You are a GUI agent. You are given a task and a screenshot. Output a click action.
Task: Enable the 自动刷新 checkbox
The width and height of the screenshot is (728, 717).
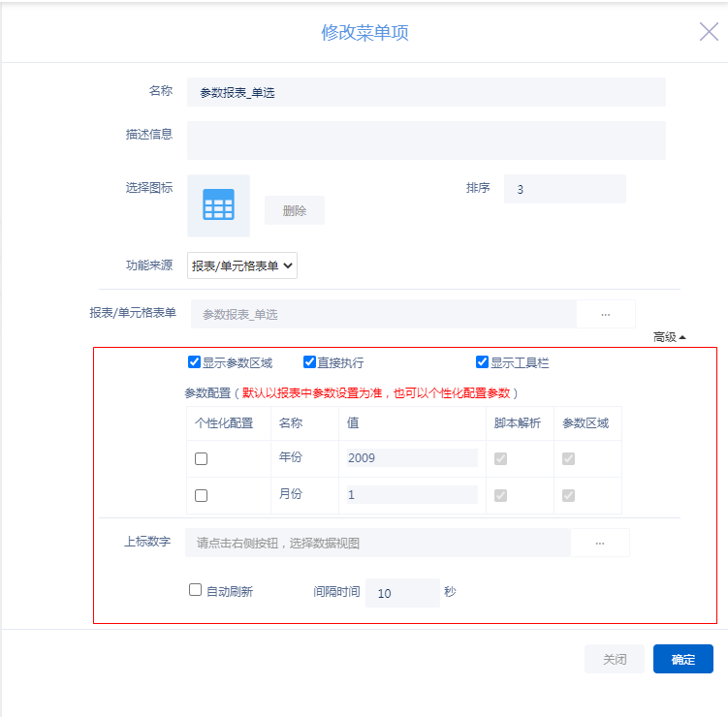tap(196, 589)
